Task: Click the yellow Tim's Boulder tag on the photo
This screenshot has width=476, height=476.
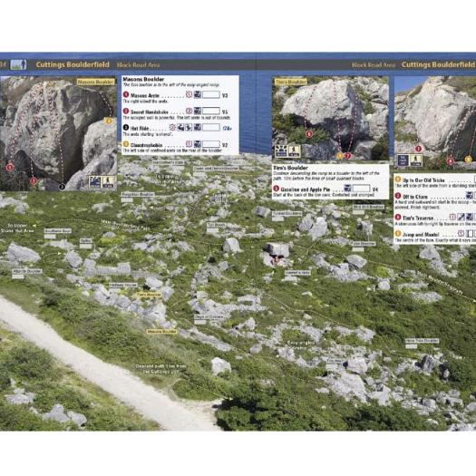Action: (290, 82)
